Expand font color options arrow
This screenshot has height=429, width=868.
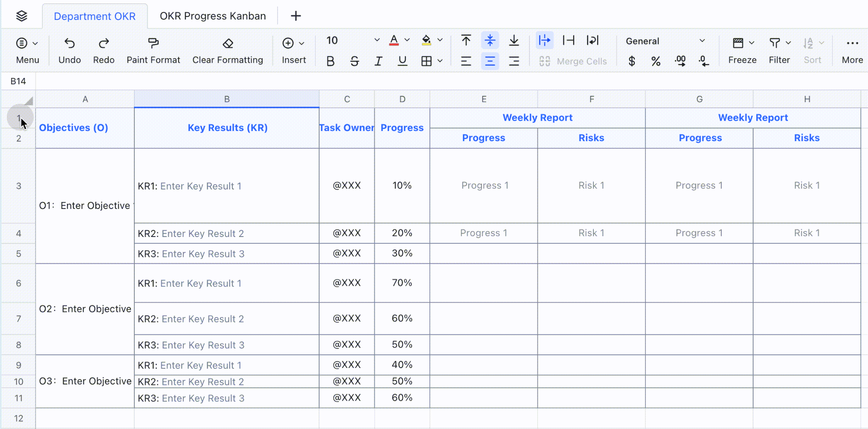407,40
